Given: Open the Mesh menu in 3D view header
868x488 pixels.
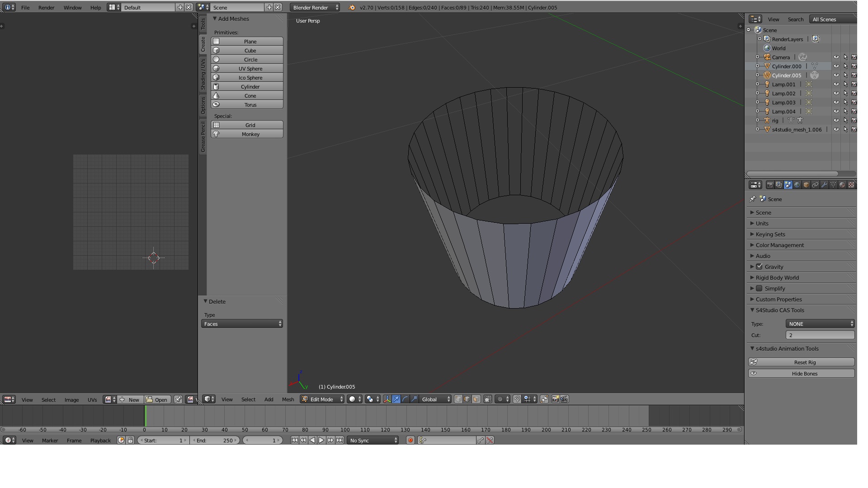Looking at the screenshot, I should (288, 399).
